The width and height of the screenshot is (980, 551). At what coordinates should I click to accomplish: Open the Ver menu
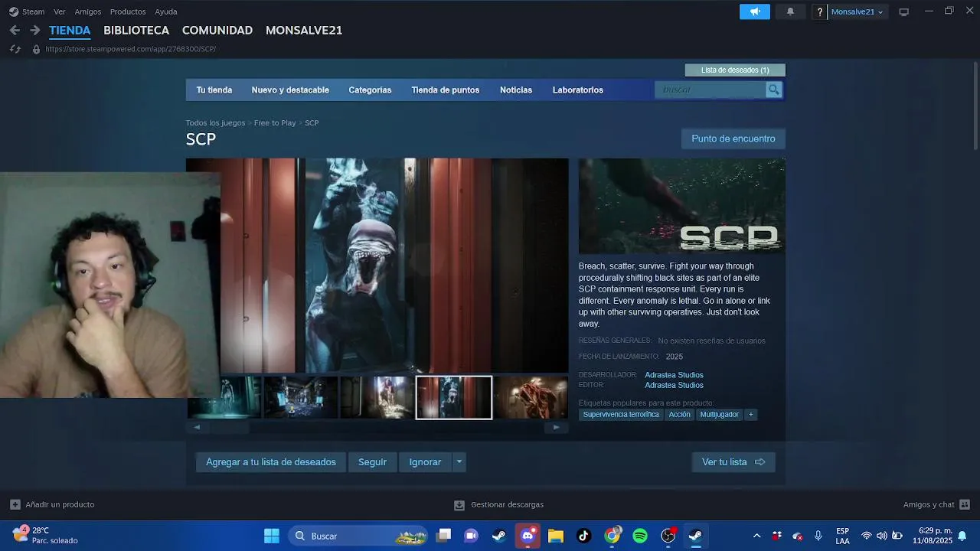point(60,11)
